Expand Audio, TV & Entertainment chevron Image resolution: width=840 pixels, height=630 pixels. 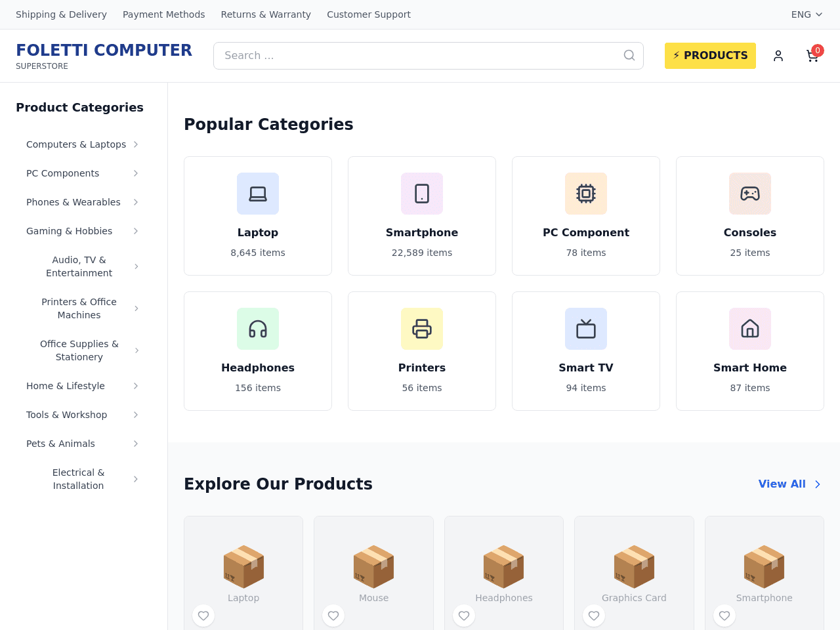pyautogui.click(x=136, y=266)
